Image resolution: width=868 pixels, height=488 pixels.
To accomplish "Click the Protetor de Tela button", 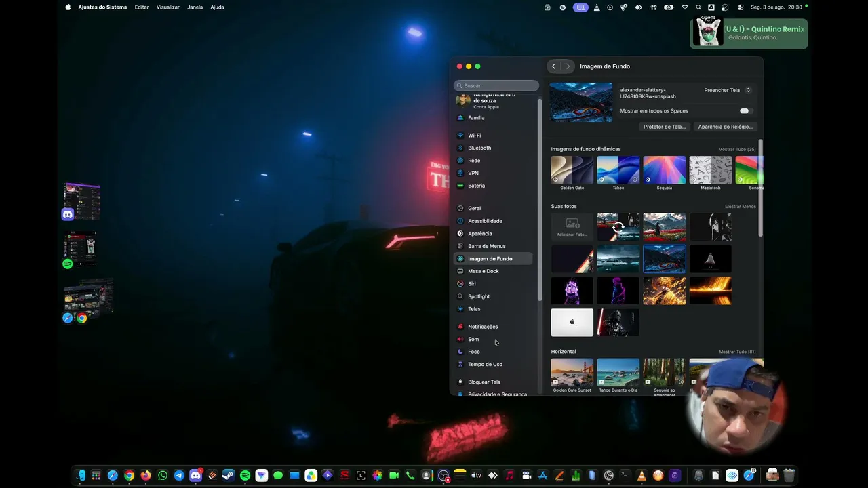I will click(665, 127).
